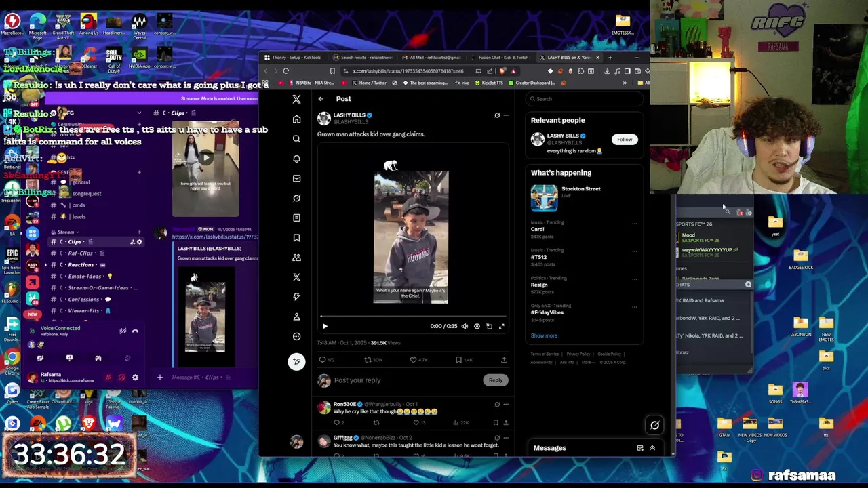Open more options for #TS12 trend
This screenshot has width=868, height=488.
point(635,251)
